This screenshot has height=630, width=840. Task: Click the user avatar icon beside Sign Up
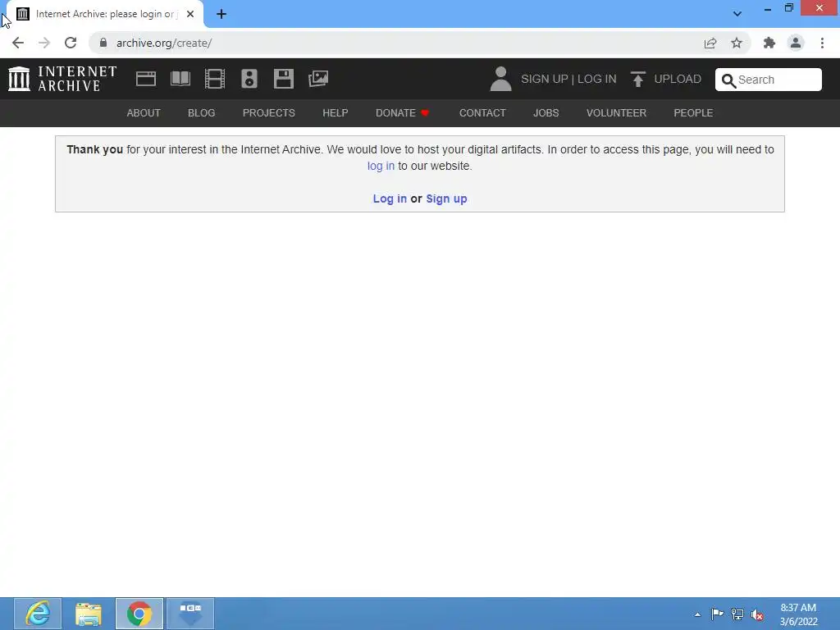(501, 79)
